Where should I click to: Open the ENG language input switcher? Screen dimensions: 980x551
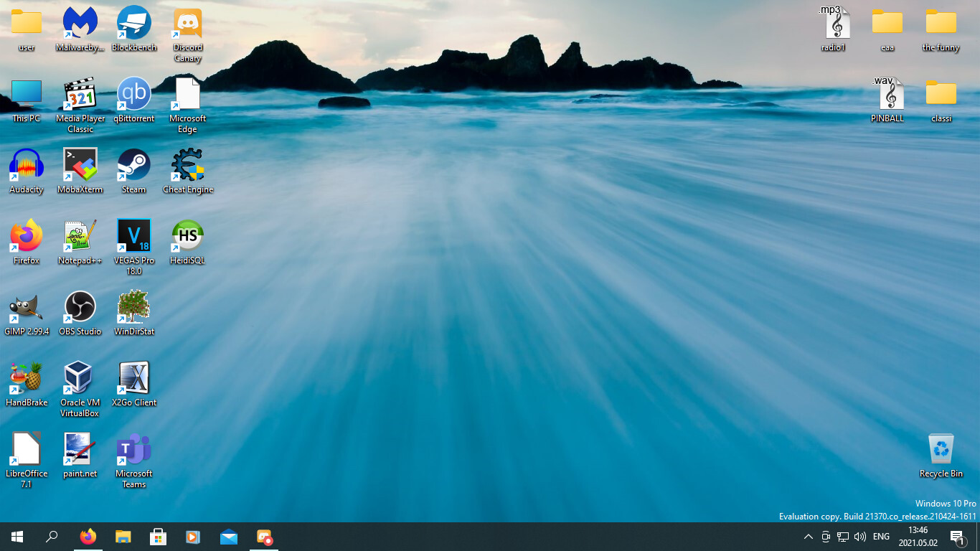(881, 537)
